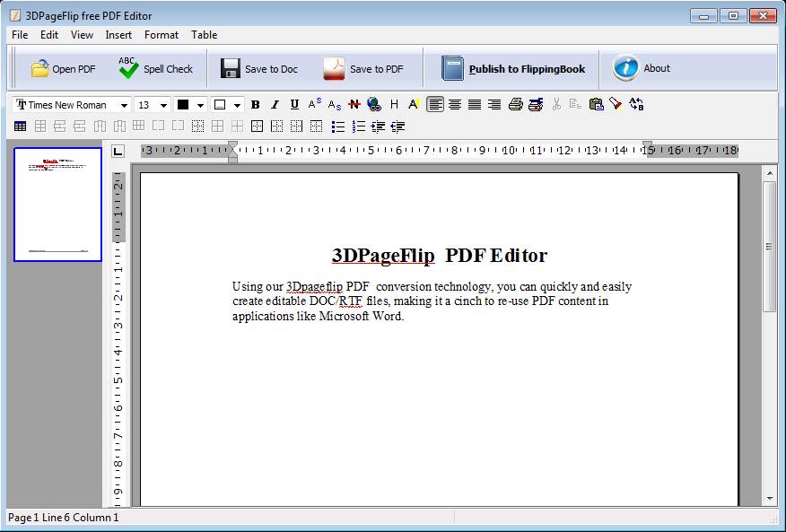Click the numbered list icon
Viewport: 786px width, 532px height.
pyautogui.click(x=358, y=126)
